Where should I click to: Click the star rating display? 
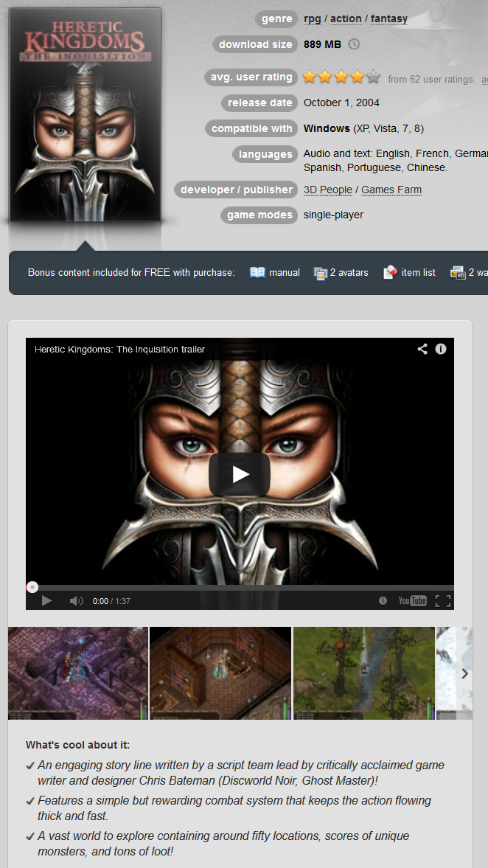tap(341, 77)
